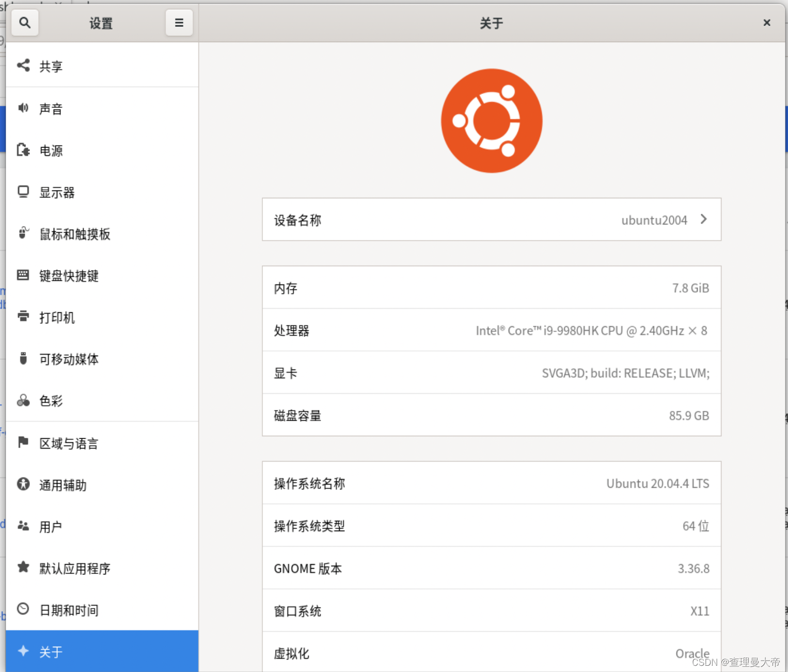Expand the 设备名称 row chevron

(703, 219)
